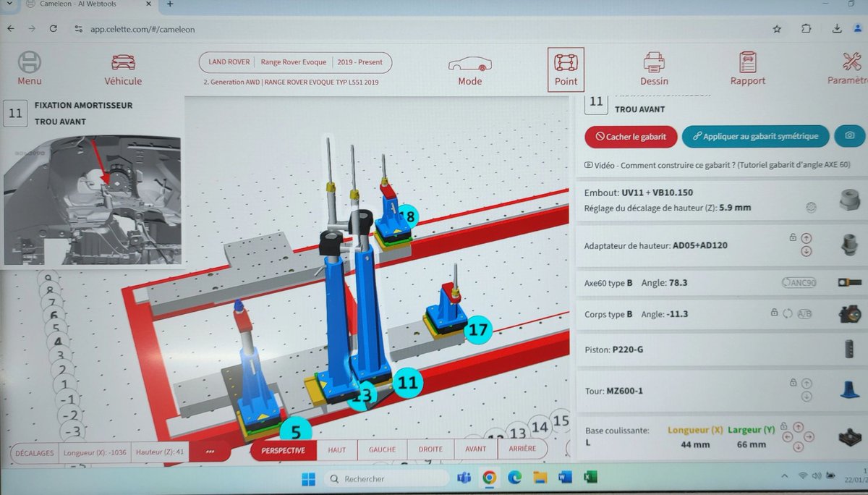Select jig point marker 5 in 3D view
This screenshot has width=868, height=495.
pyautogui.click(x=295, y=431)
